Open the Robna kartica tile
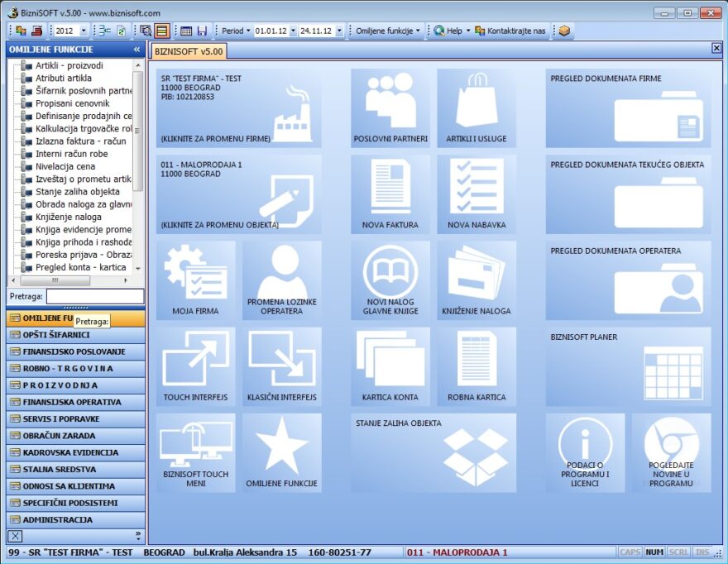 tap(477, 366)
